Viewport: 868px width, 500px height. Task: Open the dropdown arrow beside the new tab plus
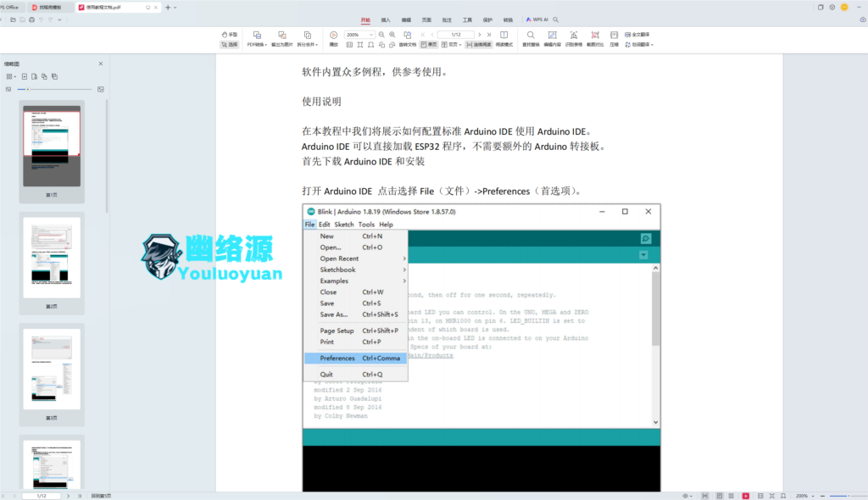[175, 7]
